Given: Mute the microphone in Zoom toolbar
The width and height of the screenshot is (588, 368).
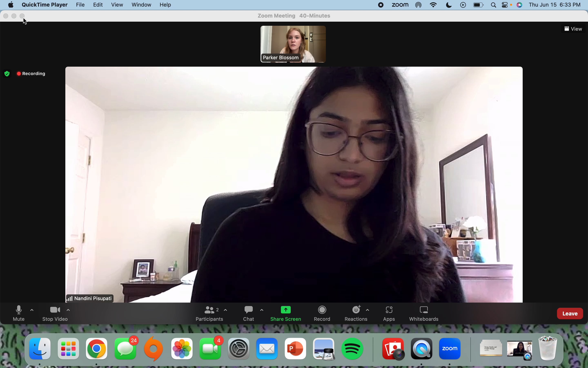Looking at the screenshot, I should pos(19,313).
